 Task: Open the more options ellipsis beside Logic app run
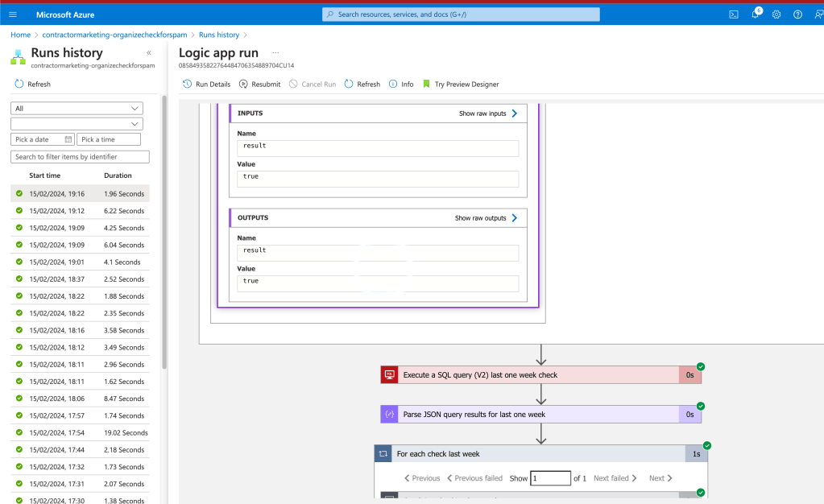click(276, 52)
